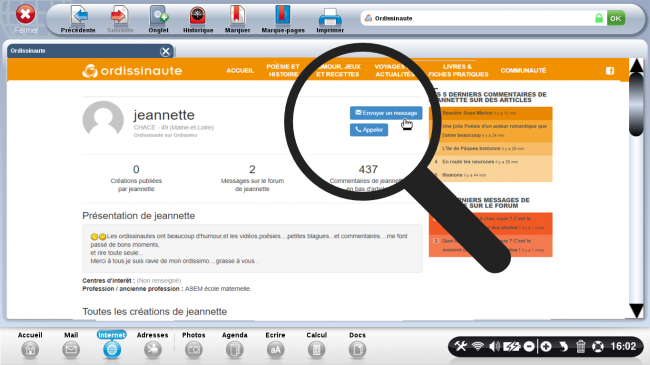Open the Facebook icon in orange header
The height and width of the screenshot is (365, 650).
(x=610, y=71)
